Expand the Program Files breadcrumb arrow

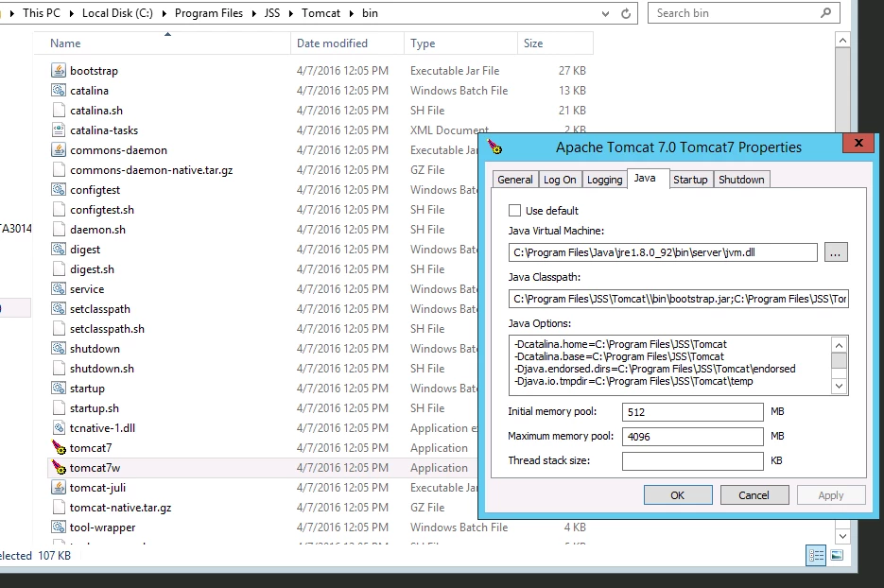pyautogui.click(x=253, y=13)
